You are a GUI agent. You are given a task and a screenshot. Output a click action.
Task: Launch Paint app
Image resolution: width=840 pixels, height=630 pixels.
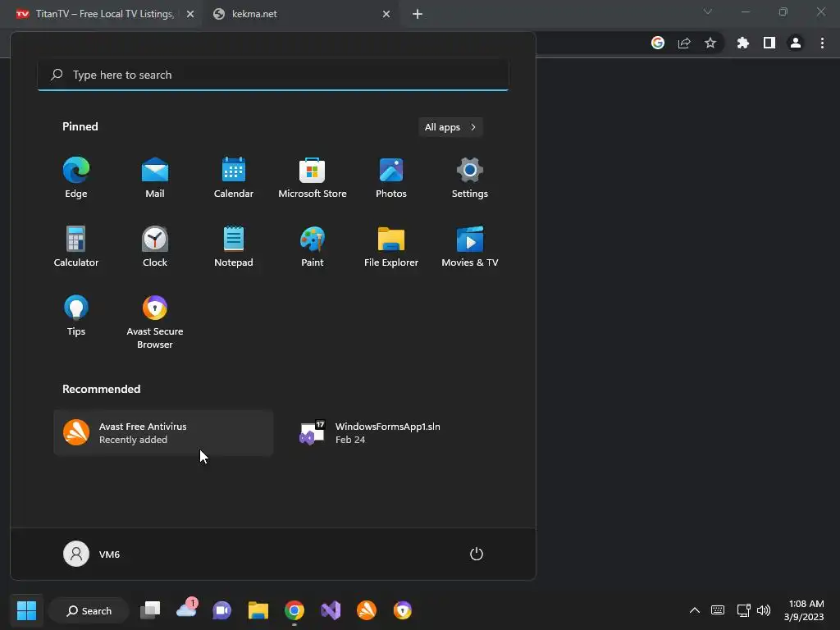pos(313,246)
